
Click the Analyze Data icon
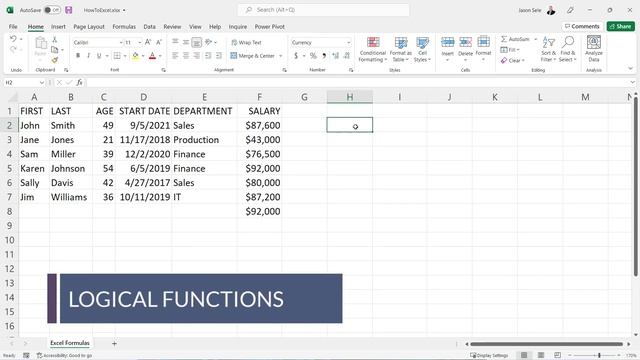[x=593, y=49]
